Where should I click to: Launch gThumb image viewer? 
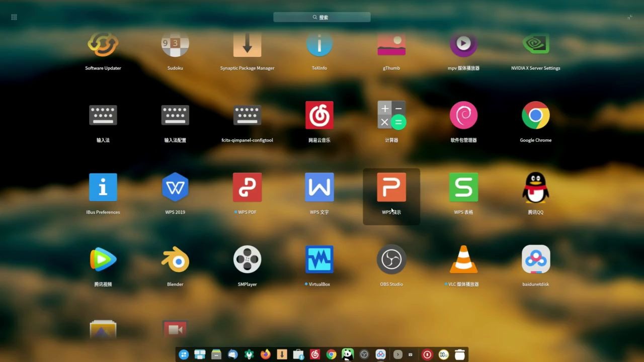(x=391, y=45)
